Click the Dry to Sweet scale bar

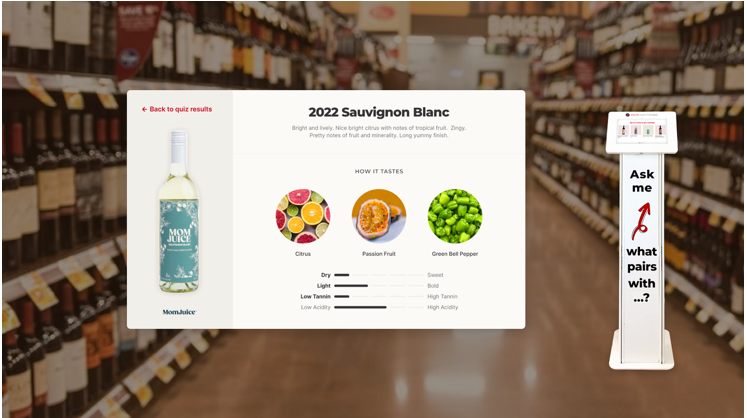click(379, 275)
